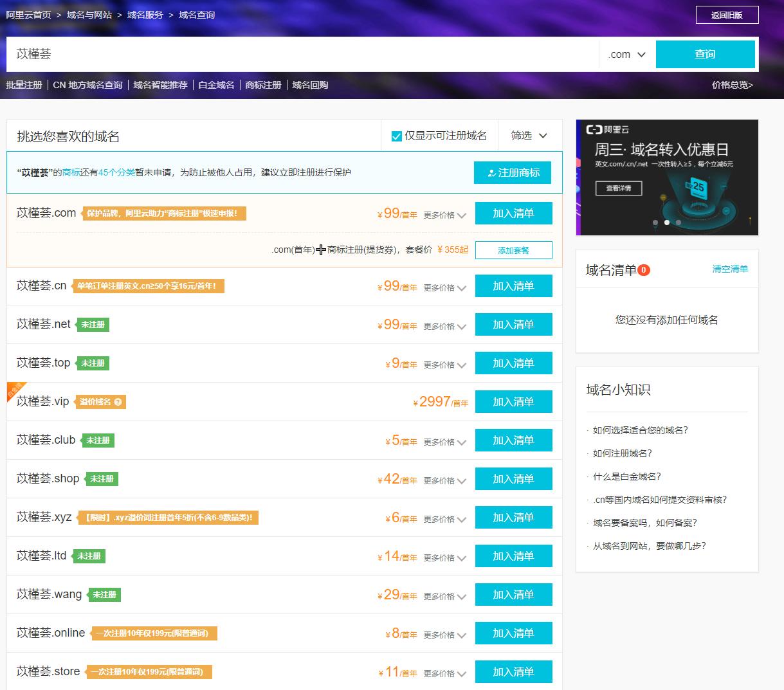This screenshot has height=690, width=784.
Task: Expand 更多价格 for the .ltd domain
Action: coord(444,558)
